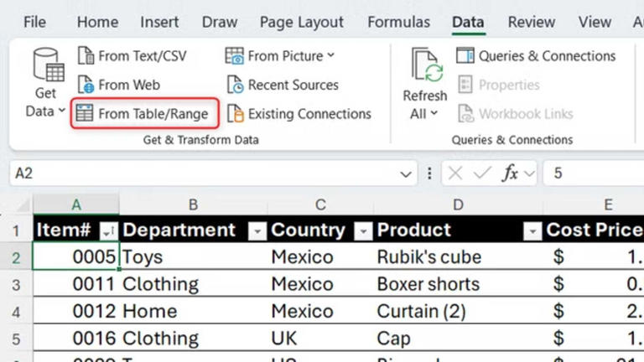Expand the From Picture dropdown
This screenshot has height=362, width=644.
(x=330, y=56)
